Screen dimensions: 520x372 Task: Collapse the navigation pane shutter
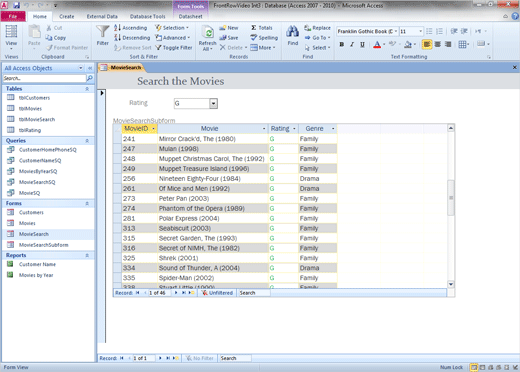(x=90, y=68)
